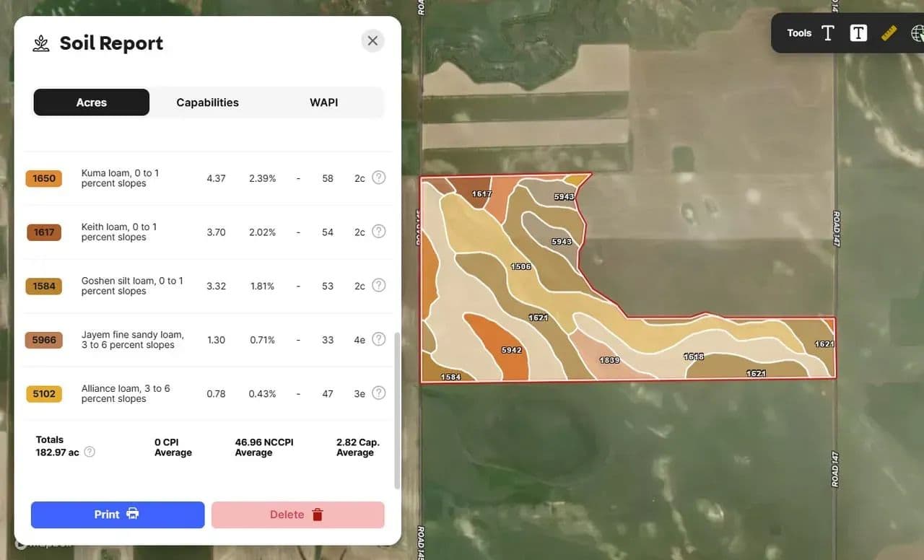Select the boxed text label tool
The width and height of the screenshot is (924, 560).
[x=858, y=33]
